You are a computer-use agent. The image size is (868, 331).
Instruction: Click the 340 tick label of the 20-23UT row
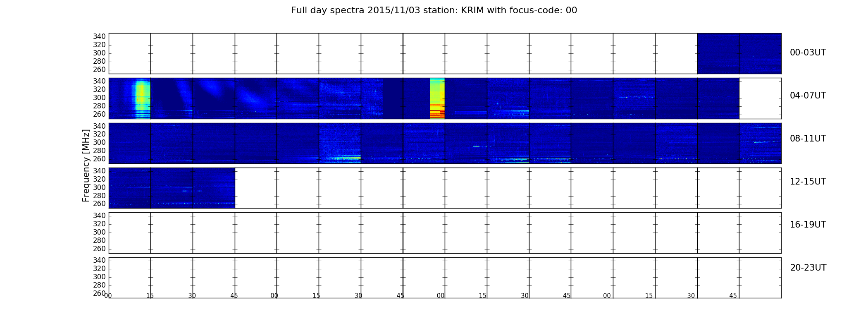[99, 260]
